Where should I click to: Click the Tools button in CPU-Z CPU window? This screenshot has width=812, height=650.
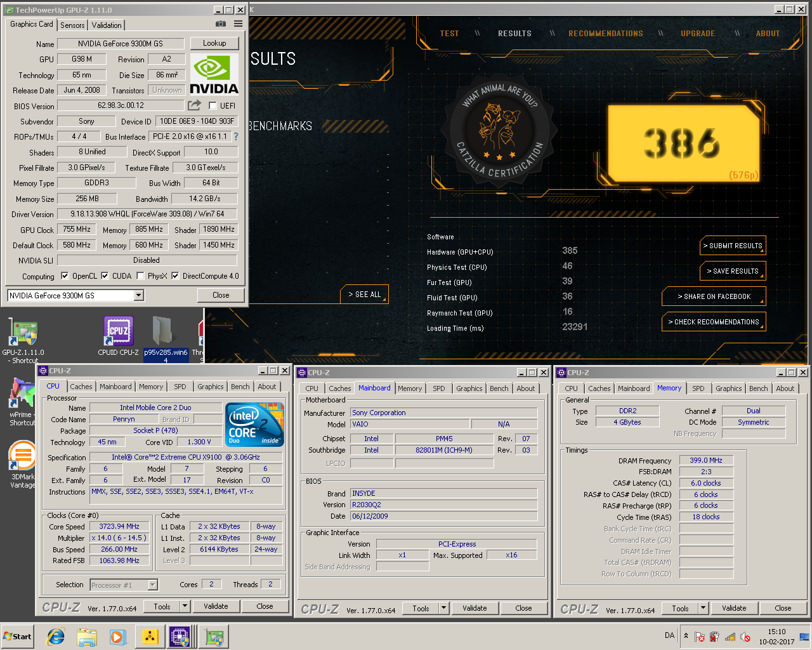tap(162, 606)
